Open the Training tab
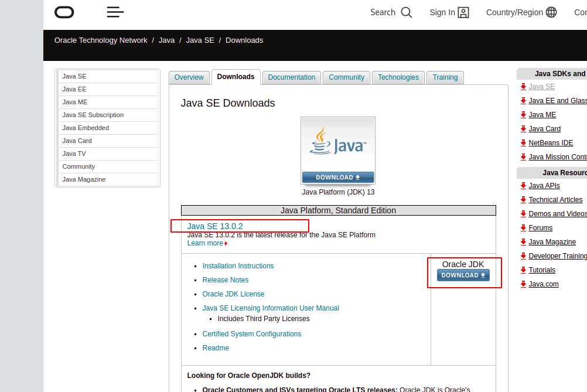 click(445, 77)
